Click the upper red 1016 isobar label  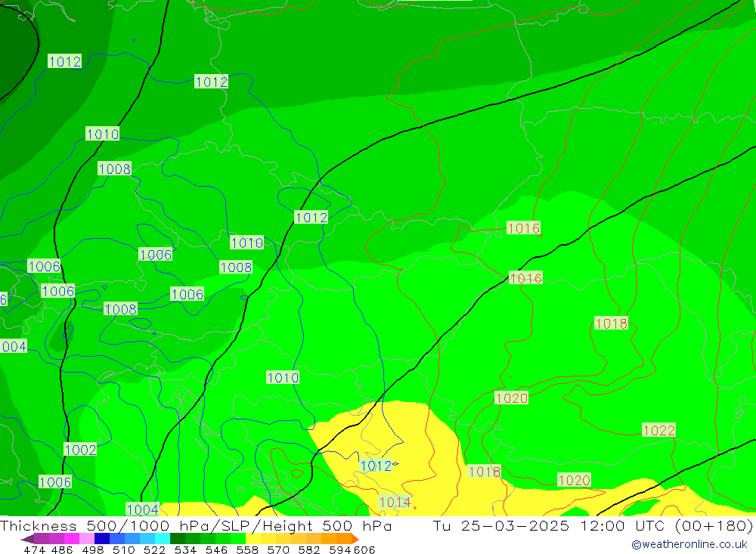pos(523,228)
